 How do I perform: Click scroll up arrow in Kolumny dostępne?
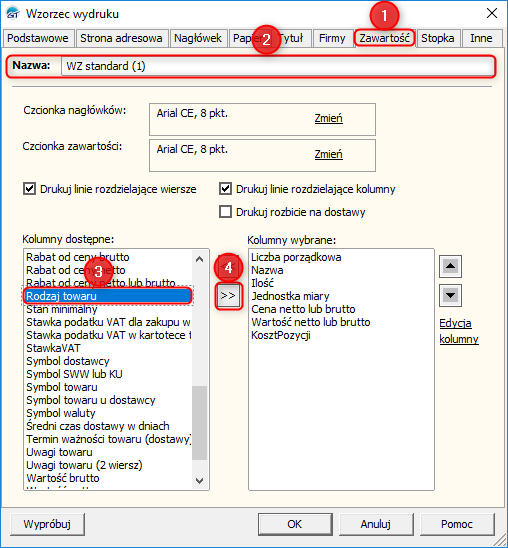199,259
